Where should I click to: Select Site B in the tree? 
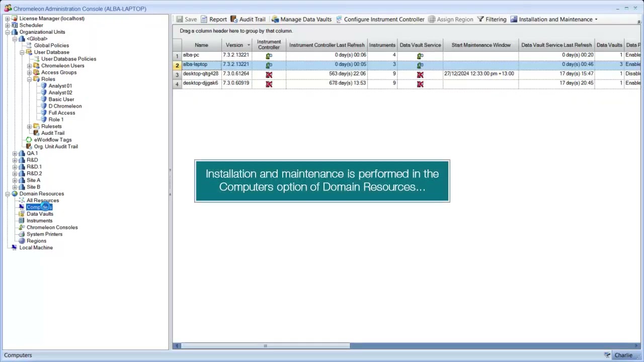(33, 187)
